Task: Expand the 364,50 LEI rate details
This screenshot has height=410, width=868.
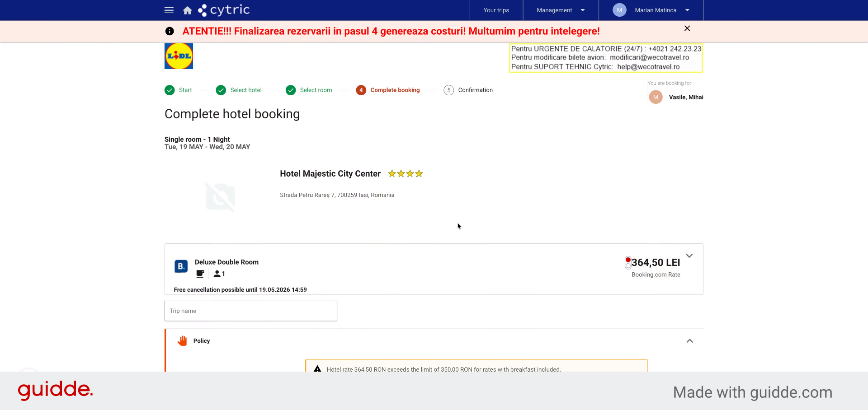Action: (x=689, y=256)
